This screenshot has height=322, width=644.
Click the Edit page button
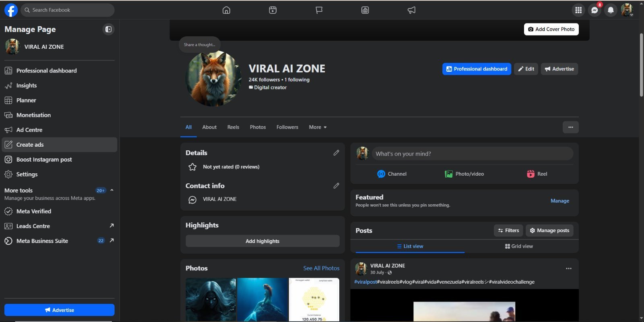[526, 69]
